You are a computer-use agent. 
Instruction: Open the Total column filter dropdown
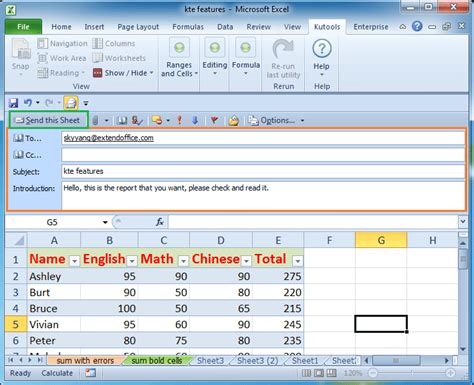pyautogui.click(x=297, y=261)
